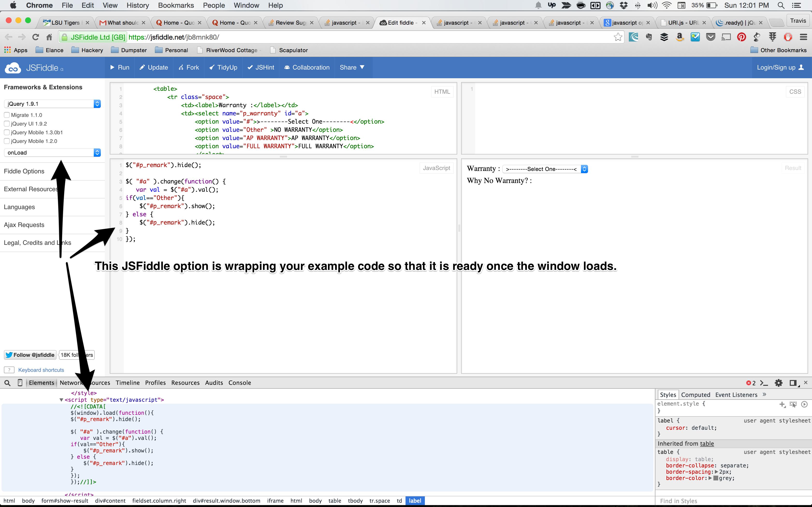Viewport: 812px width, 507px height.
Task: Click the bookmark star in address bar
Action: (x=618, y=37)
